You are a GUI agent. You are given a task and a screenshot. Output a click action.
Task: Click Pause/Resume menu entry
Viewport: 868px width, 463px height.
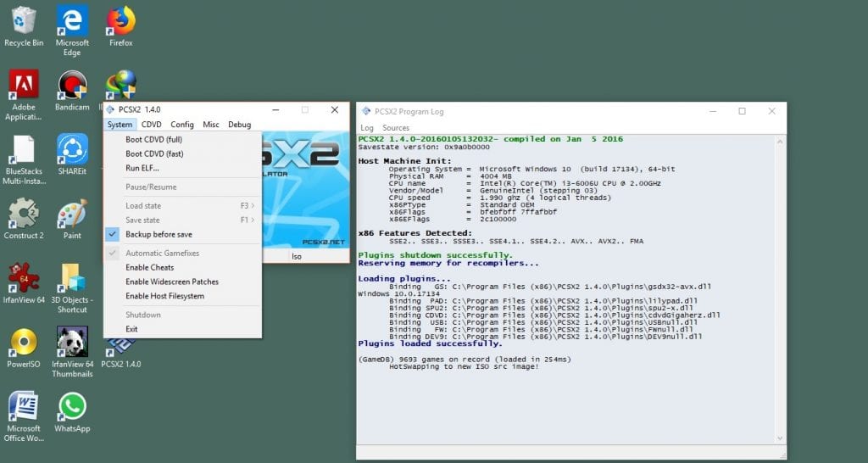[182, 187]
